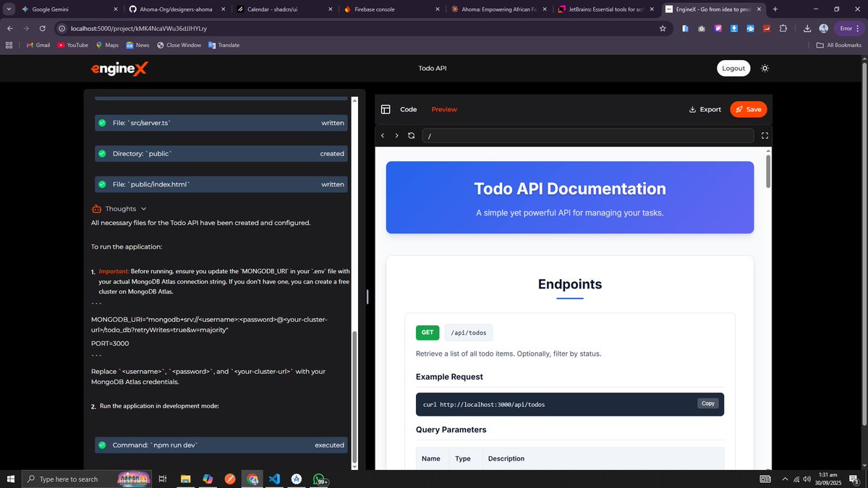
Task: Click the camera screenshot extension icon
Action: click(x=702, y=28)
